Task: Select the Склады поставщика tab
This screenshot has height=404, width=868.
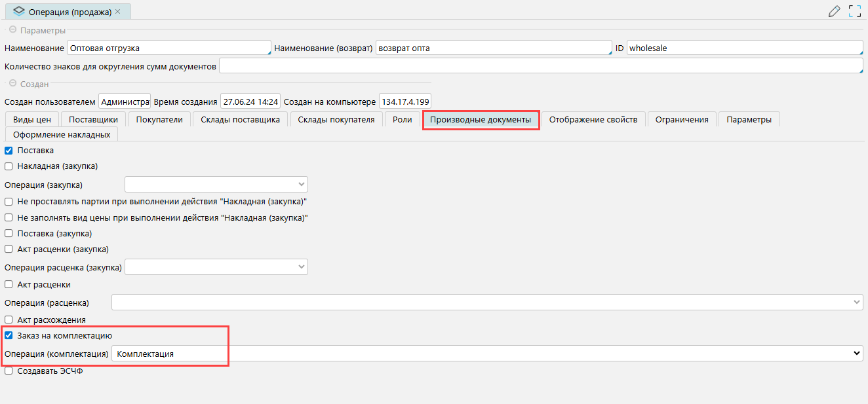Action: coord(240,119)
